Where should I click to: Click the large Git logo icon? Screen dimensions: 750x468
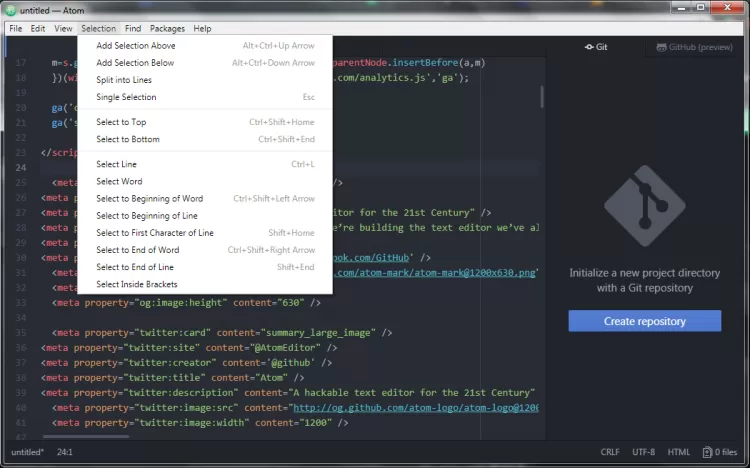coord(645,206)
